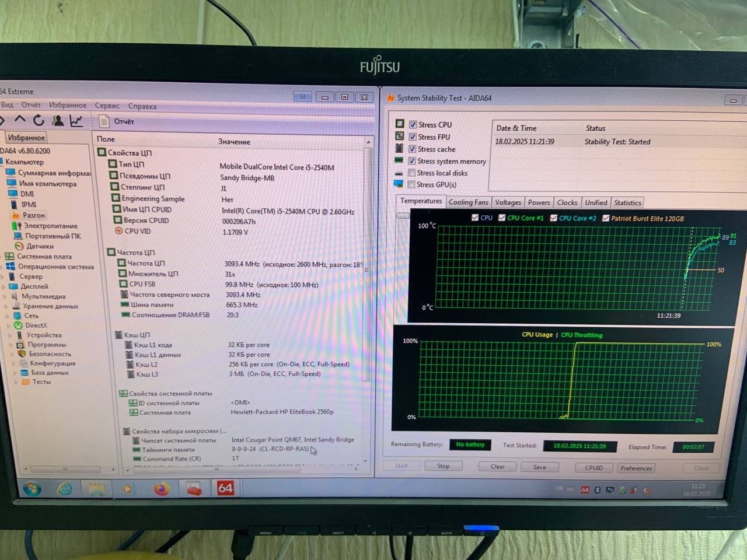Enable the Stress GPU(s) checkbox
The image size is (747, 560).
coord(412,184)
